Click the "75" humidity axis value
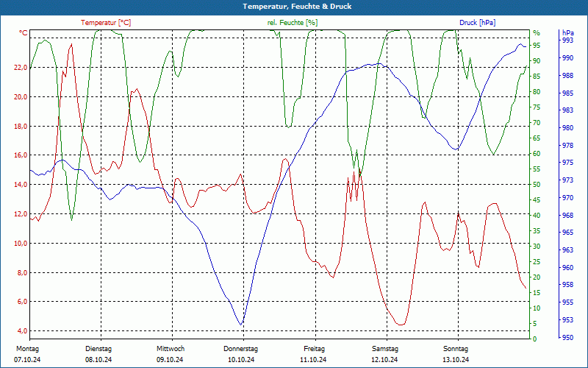This screenshot has width=588, height=368. coord(537,107)
